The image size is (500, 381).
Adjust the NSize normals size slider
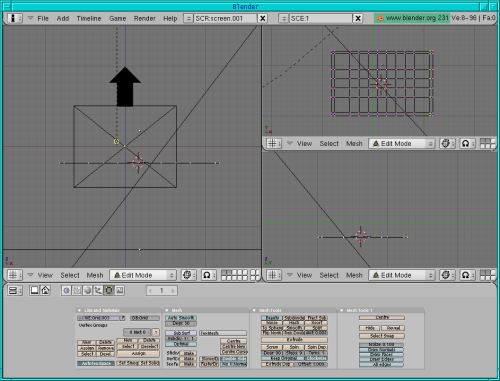(381, 345)
